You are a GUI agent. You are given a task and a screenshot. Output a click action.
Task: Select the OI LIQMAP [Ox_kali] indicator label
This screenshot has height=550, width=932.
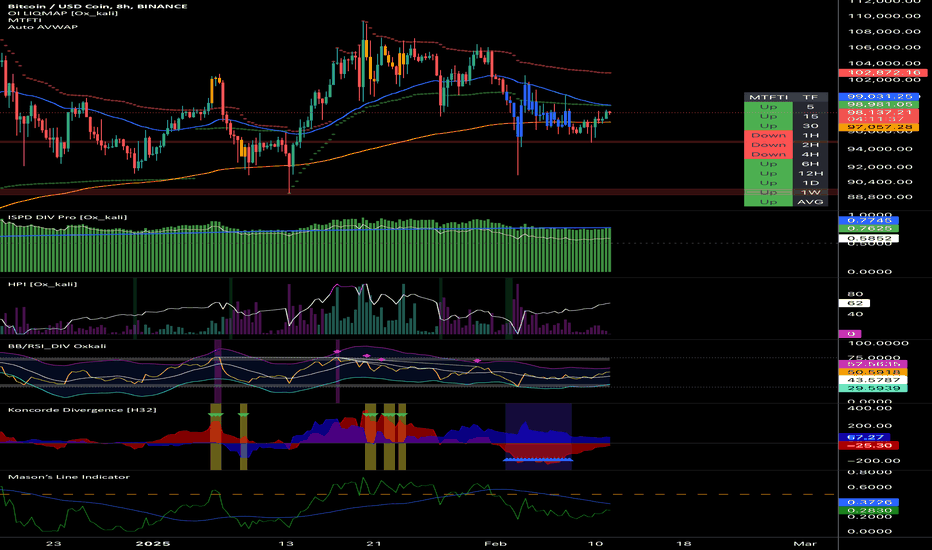[62, 13]
